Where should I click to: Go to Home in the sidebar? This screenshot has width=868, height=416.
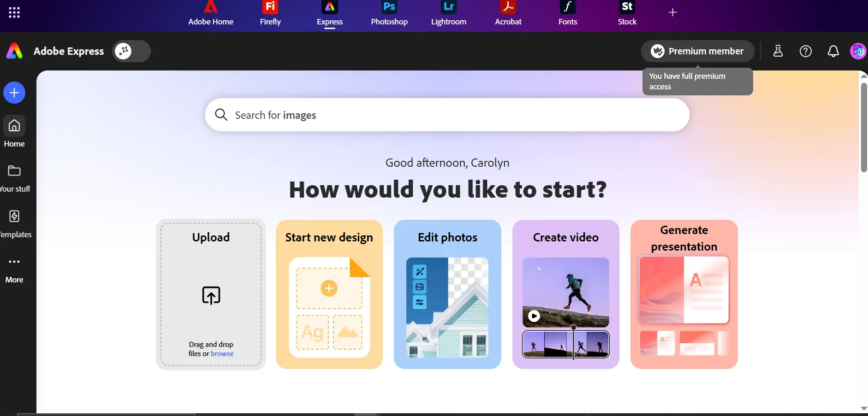(x=14, y=132)
